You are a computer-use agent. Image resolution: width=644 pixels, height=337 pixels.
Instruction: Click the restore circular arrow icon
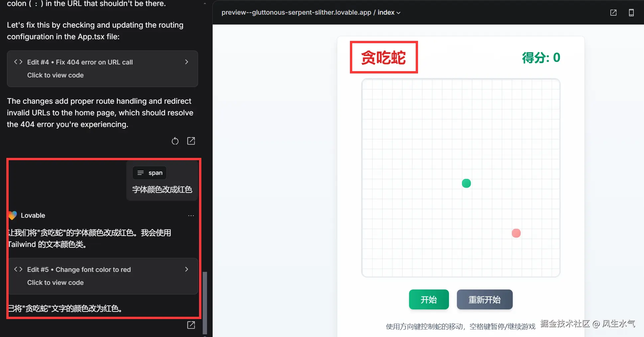pos(175,141)
